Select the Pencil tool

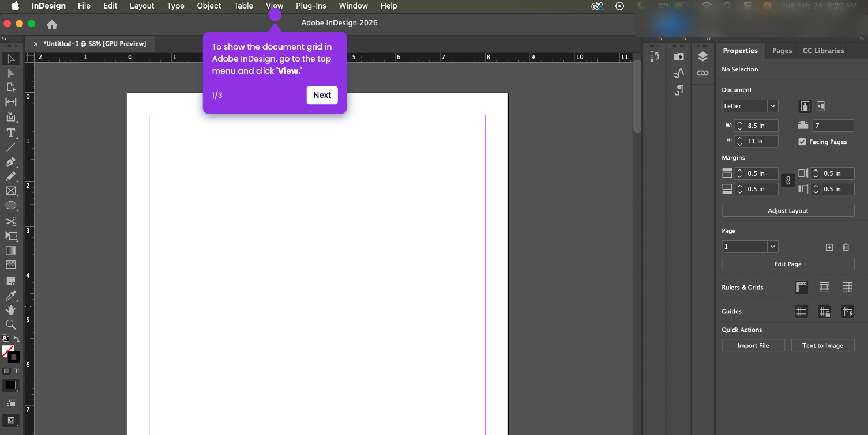pos(11,176)
